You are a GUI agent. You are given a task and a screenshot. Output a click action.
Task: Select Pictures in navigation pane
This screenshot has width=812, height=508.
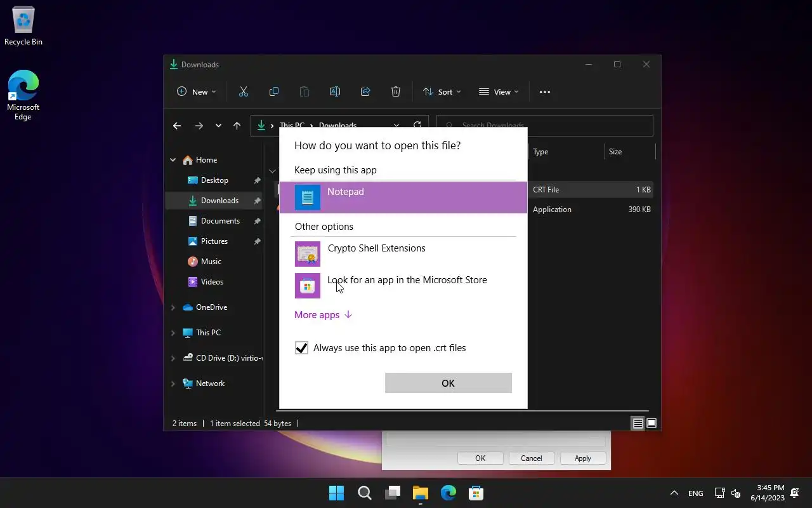[x=214, y=241]
